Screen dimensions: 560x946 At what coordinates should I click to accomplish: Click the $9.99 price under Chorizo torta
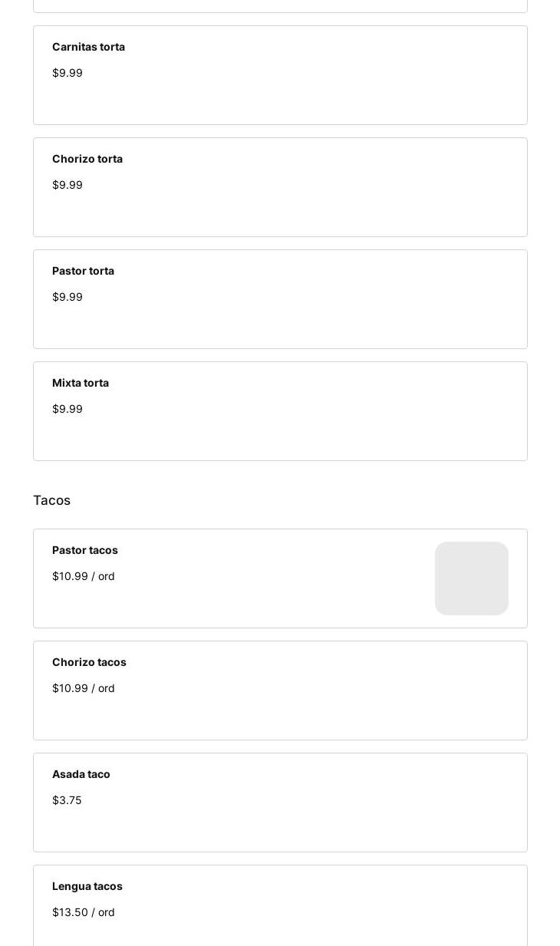point(68,185)
